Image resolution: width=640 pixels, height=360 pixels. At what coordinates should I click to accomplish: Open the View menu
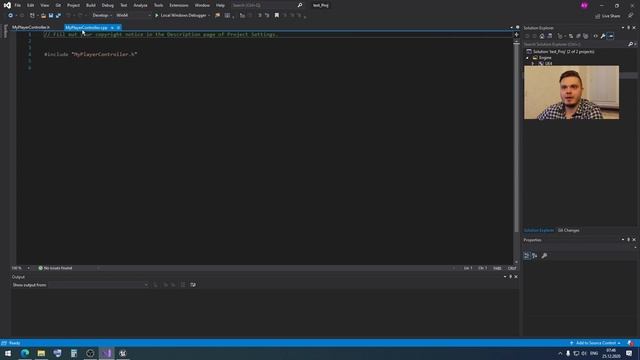[x=44, y=5]
